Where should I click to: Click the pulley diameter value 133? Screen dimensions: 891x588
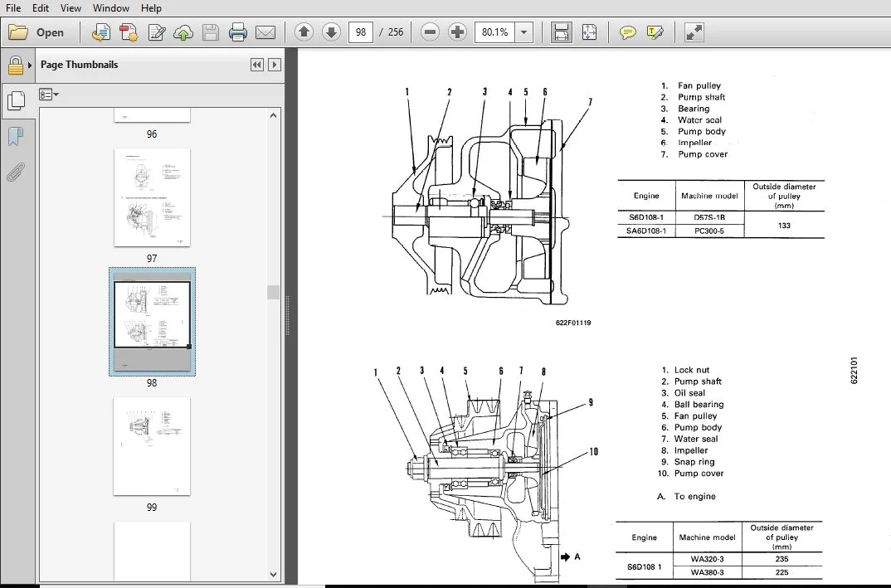click(x=784, y=226)
